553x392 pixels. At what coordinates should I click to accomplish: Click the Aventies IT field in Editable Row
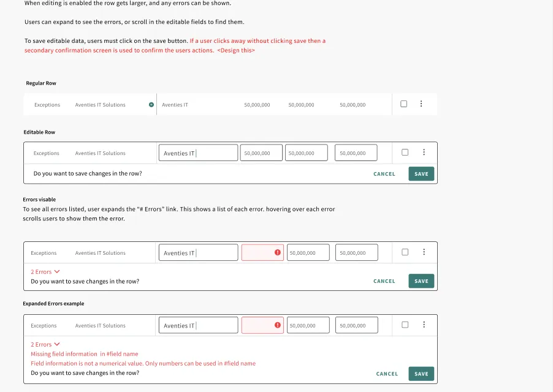click(198, 153)
